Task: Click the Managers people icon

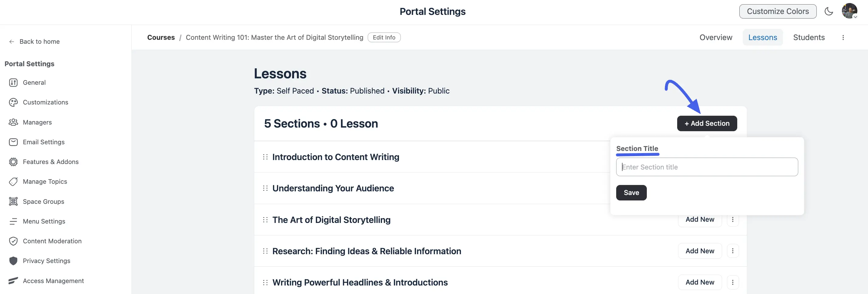Action: click(13, 122)
